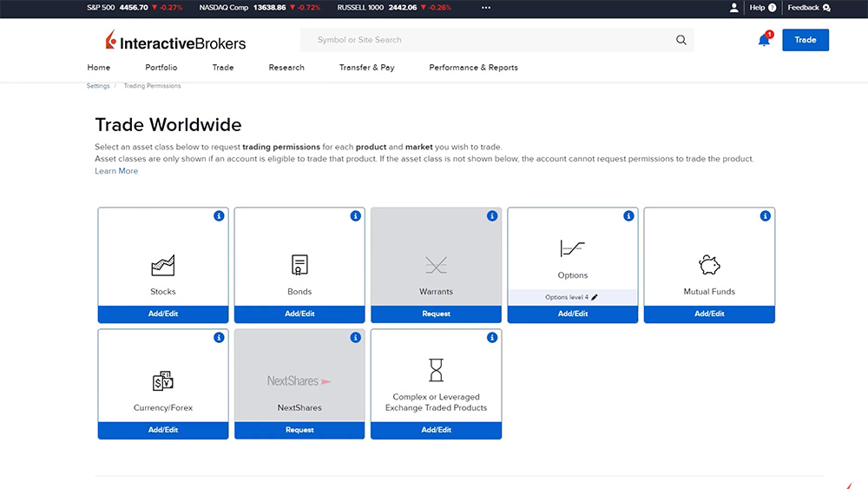Click the RUSSELL 1000 ticker value
Screen dimensions: 868x489
point(403,8)
